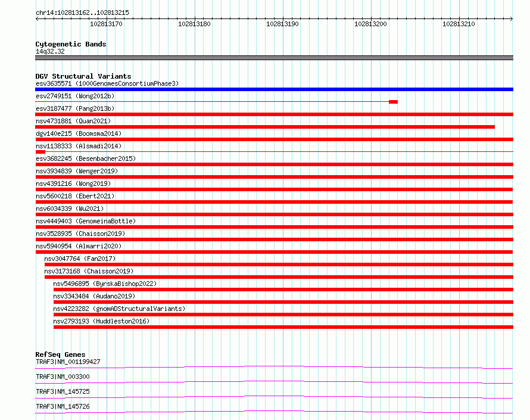Select the nsv4223282 (gnomADStructuralVariants) label
This screenshot has height=420, width=530.
119,309
